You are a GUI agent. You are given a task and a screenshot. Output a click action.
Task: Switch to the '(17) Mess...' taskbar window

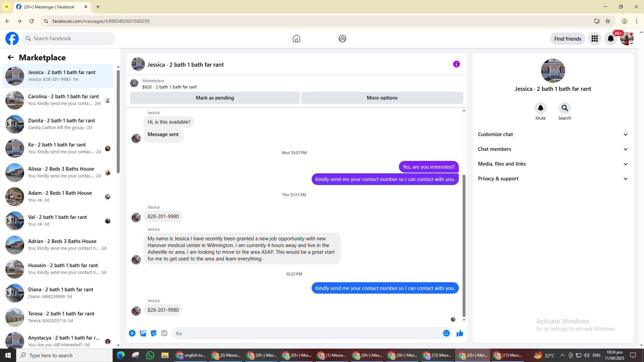pyautogui.click(x=508, y=355)
